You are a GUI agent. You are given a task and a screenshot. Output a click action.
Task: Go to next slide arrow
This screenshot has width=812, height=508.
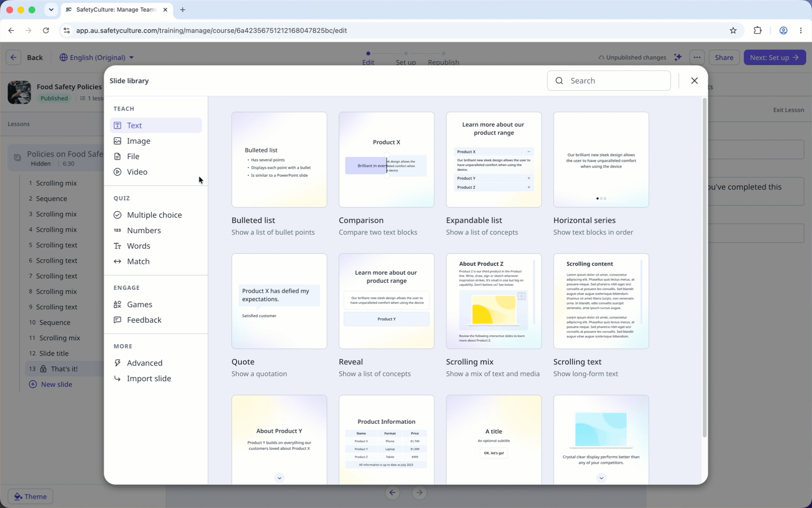pos(420,493)
